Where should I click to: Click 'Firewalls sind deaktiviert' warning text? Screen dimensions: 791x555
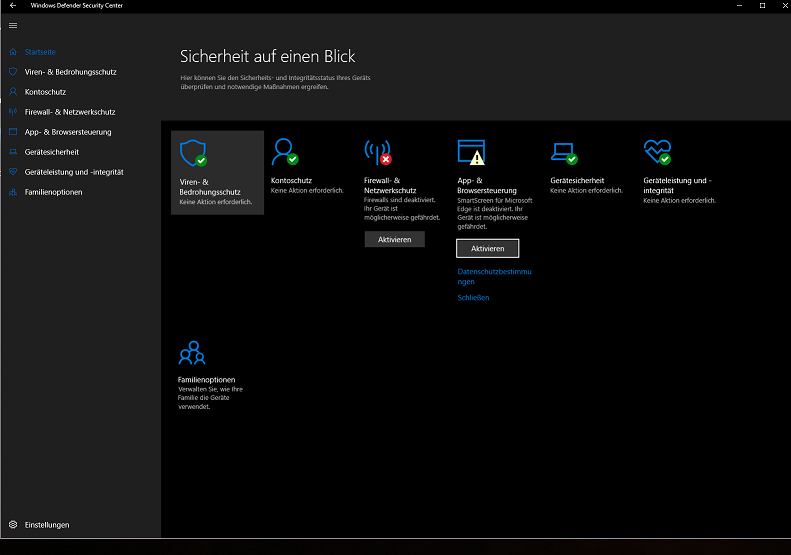[402, 209]
